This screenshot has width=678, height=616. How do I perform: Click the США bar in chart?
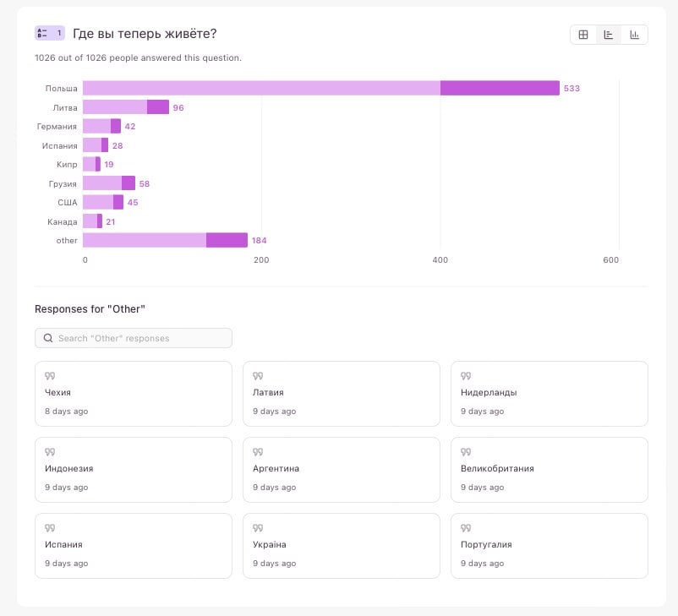103,202
